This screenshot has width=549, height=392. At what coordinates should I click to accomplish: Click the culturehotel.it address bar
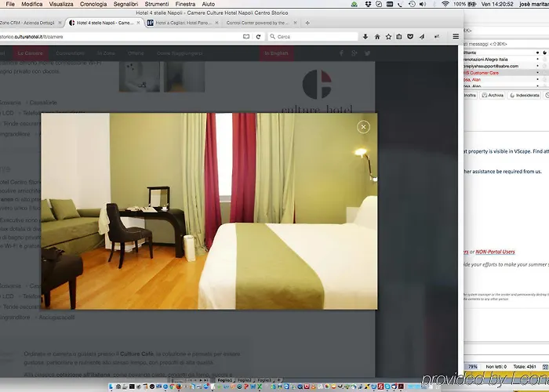point(119,37)
